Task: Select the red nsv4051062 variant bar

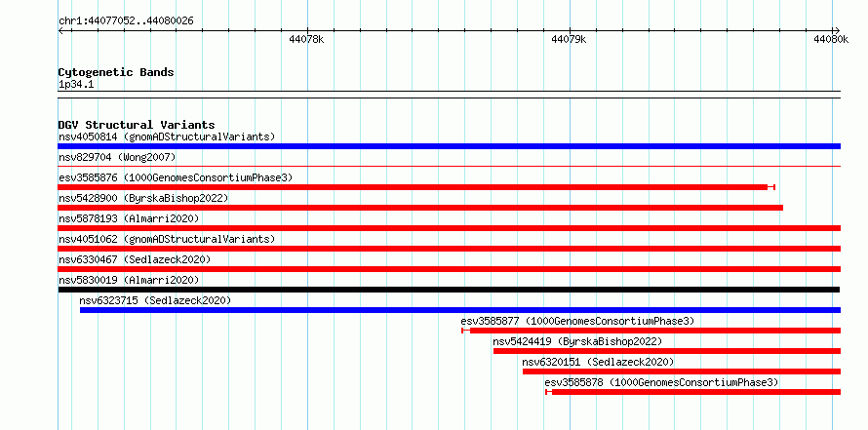Action: click(x=449, y=249)
